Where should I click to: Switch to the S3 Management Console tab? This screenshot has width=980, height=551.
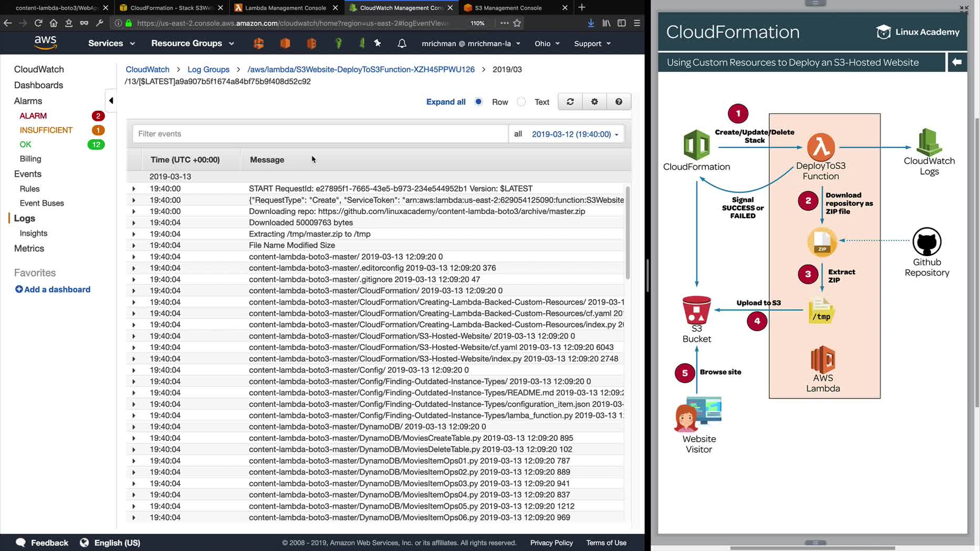pos(508,8)
